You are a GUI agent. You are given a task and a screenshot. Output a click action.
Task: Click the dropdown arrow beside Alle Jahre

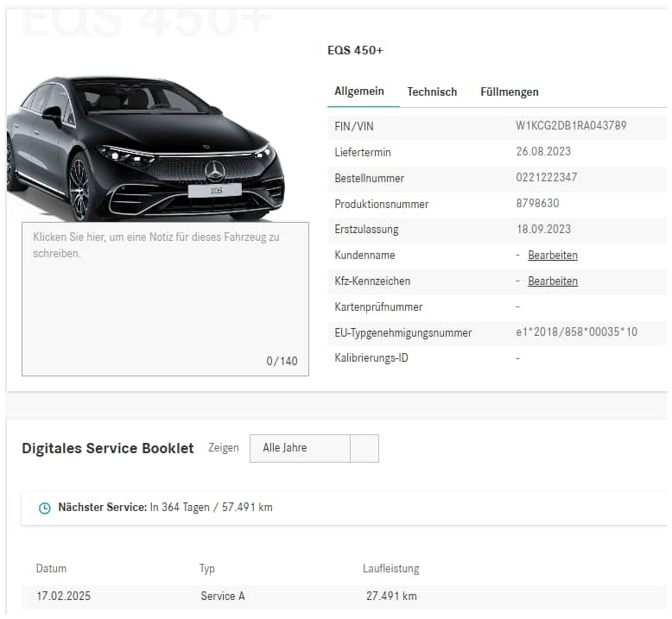point(365,448)
